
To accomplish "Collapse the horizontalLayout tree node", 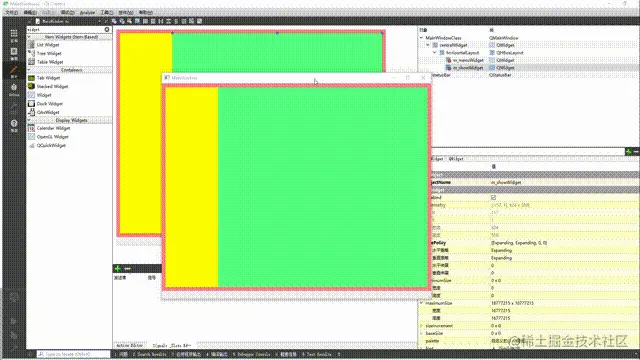I will (x=435, y=53).
